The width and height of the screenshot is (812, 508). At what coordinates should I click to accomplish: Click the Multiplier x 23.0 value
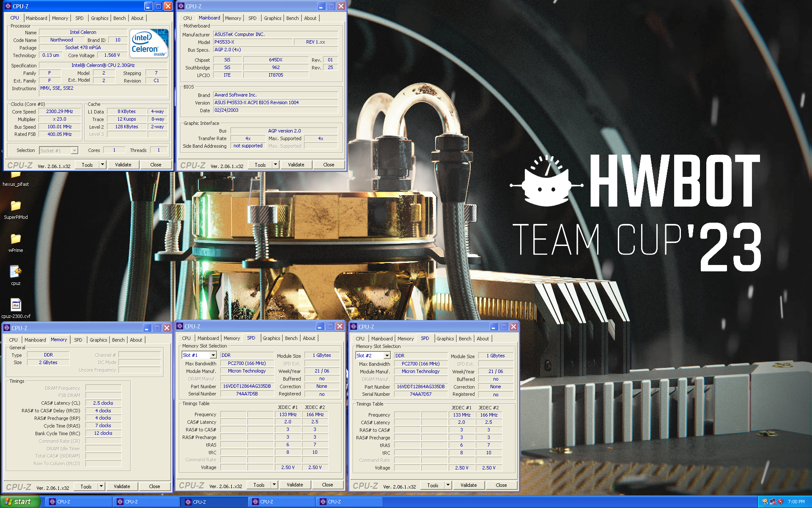60,119
